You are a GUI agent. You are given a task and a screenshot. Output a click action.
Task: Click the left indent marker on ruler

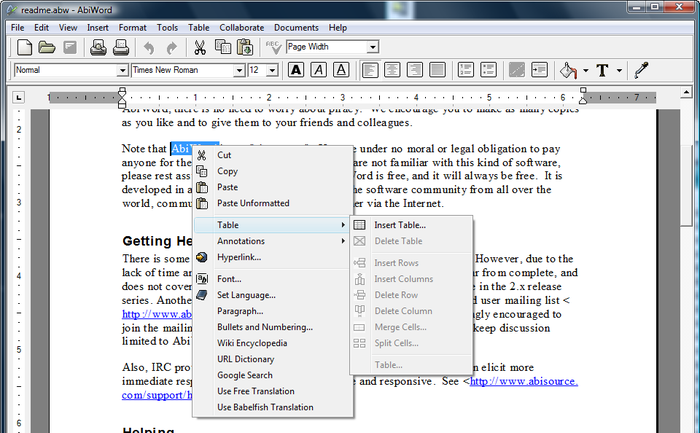[x=122, y=98]
